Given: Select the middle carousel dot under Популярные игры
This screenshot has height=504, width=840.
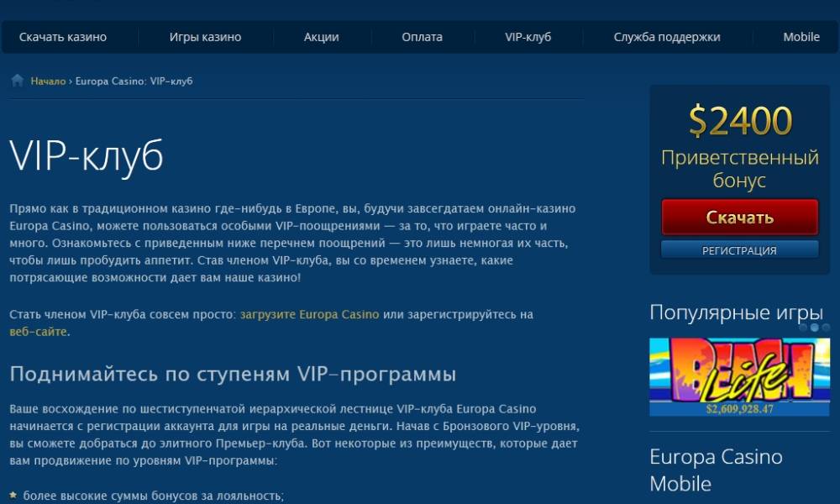Looking at the screenshot, I should [x=814, y=328].
